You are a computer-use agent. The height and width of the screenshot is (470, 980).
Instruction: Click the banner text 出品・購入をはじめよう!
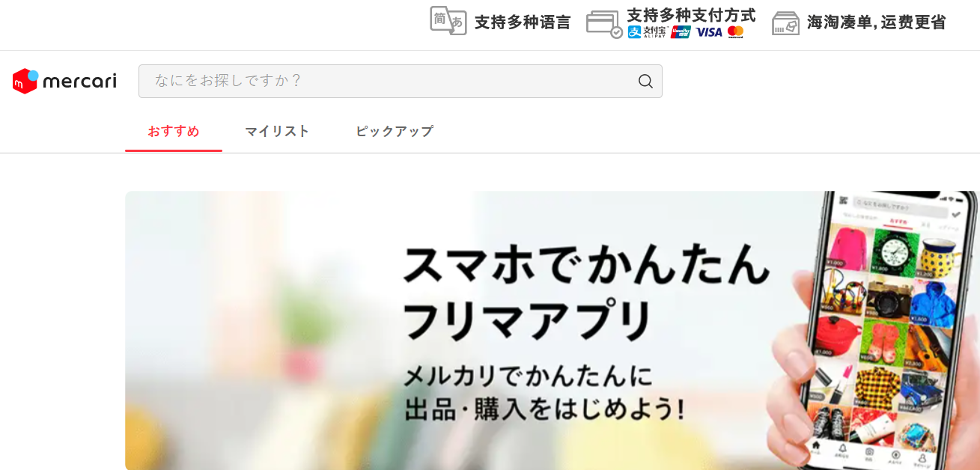coord(544,409)
